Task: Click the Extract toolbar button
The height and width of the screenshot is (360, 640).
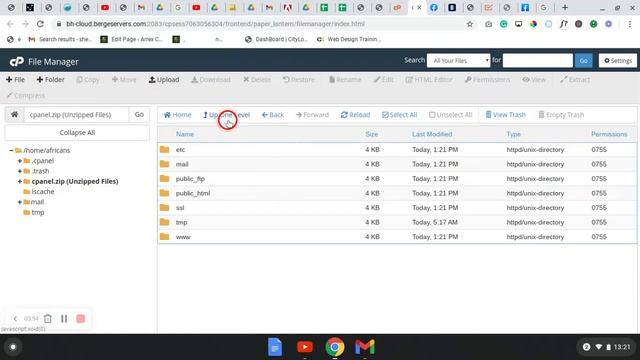Action: coord(575,80)
